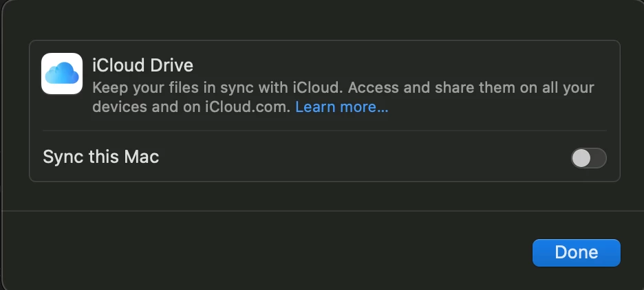Select the blue cloud app icon
This screenshot has width=644, height=290.
(62, 74)
